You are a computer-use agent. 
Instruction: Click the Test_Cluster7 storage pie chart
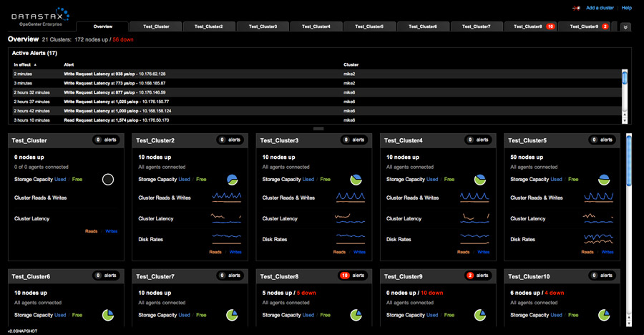[x=232, y=315]
